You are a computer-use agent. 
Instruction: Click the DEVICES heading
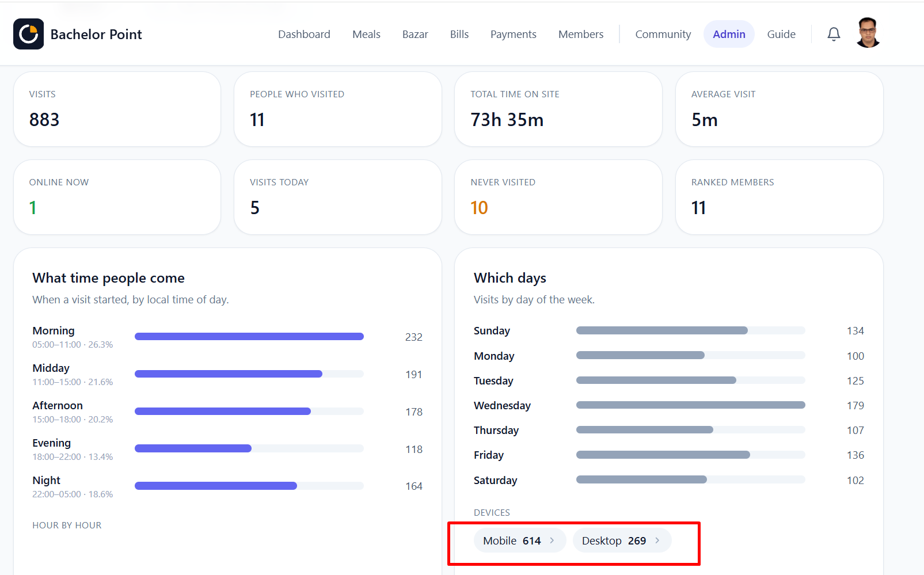click(492, 513)
